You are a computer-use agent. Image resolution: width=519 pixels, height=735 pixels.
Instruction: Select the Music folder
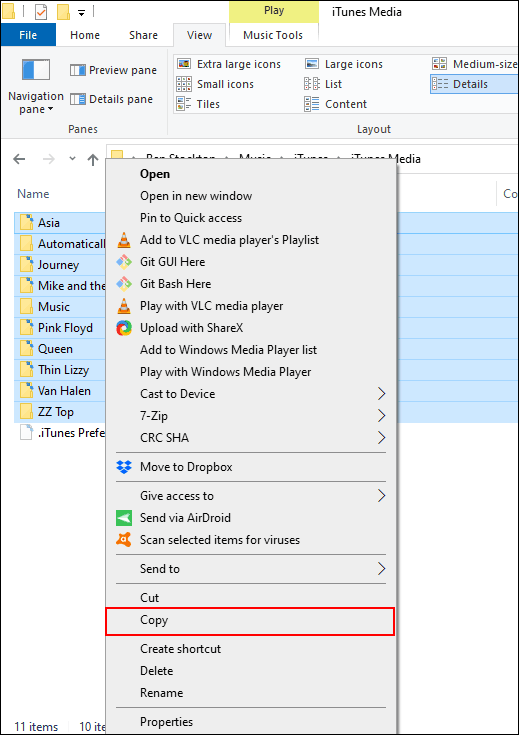pyautogui.click(x=54, y=307)
